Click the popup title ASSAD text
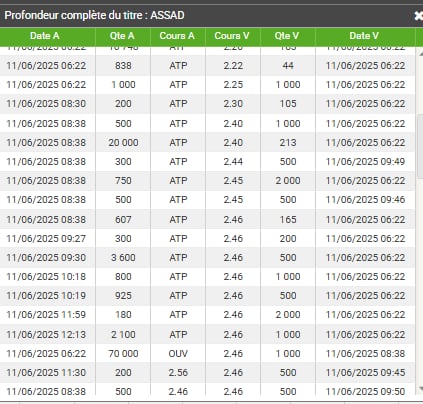 point(167,15)
